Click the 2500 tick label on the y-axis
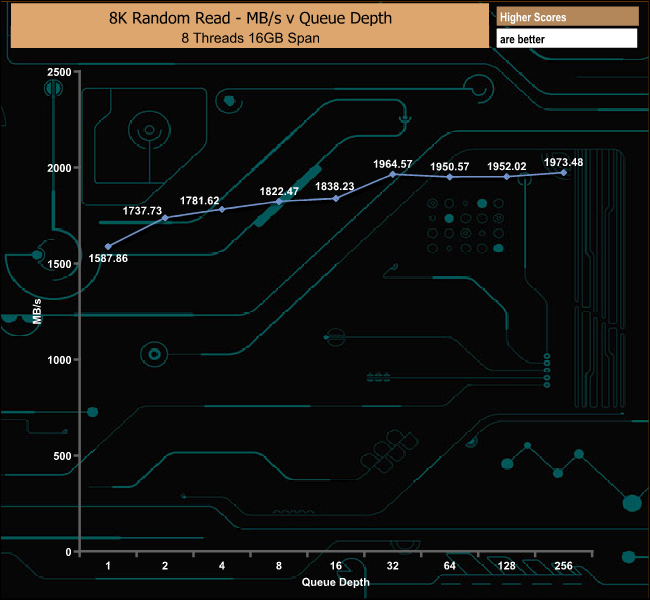The height and width of the screenshot is (600, 650). click(x=59, y=72)
